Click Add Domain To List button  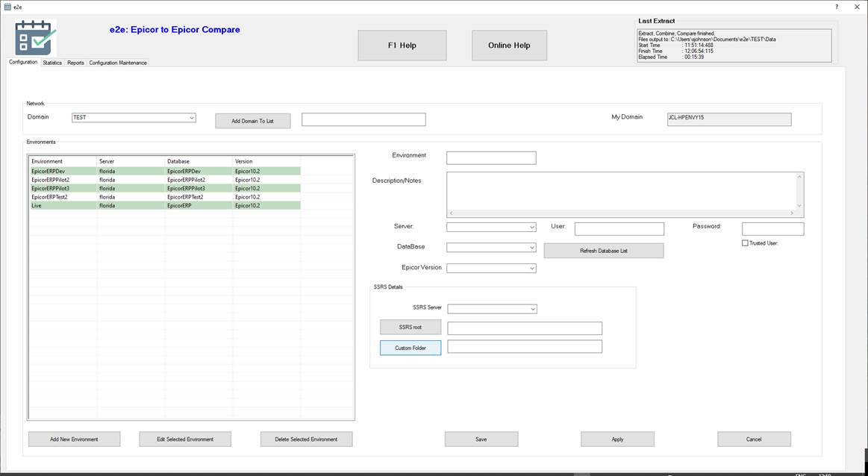pos(252,121)
